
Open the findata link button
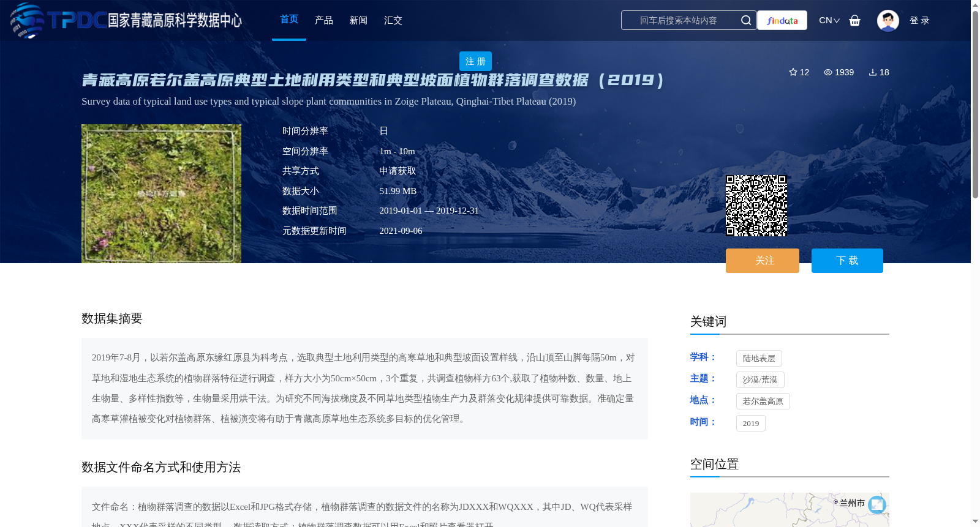782,20
